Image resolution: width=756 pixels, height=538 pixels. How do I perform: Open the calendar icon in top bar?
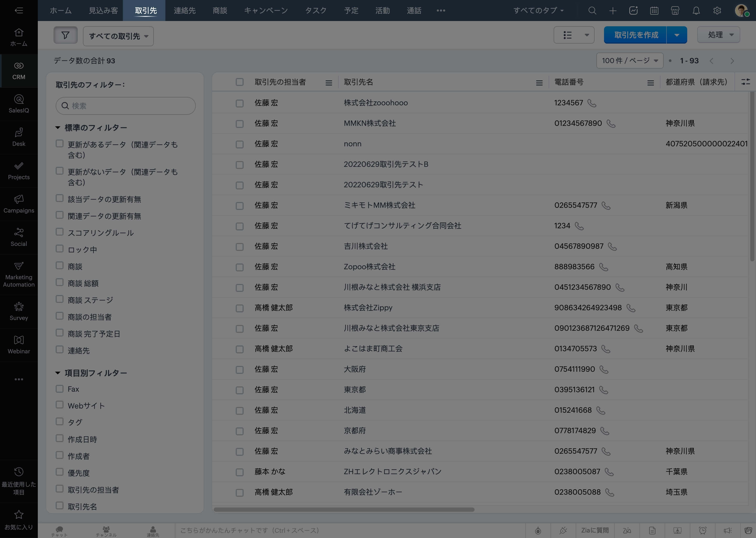(654, 11)
